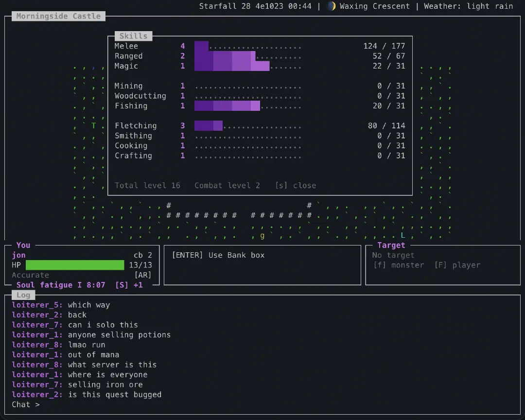525x420 pixels.
Task: Select the Fishing skill row
Action: point(260,106)
